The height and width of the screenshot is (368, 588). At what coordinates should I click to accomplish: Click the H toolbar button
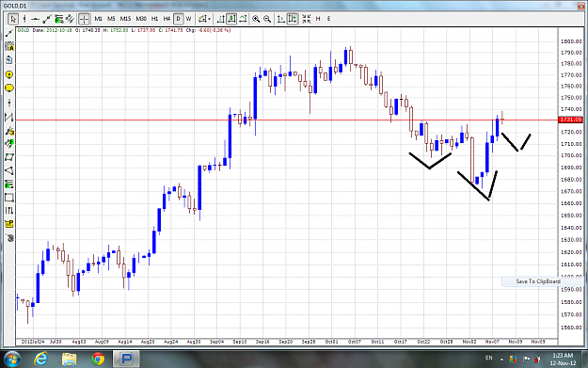click(318, 19)
